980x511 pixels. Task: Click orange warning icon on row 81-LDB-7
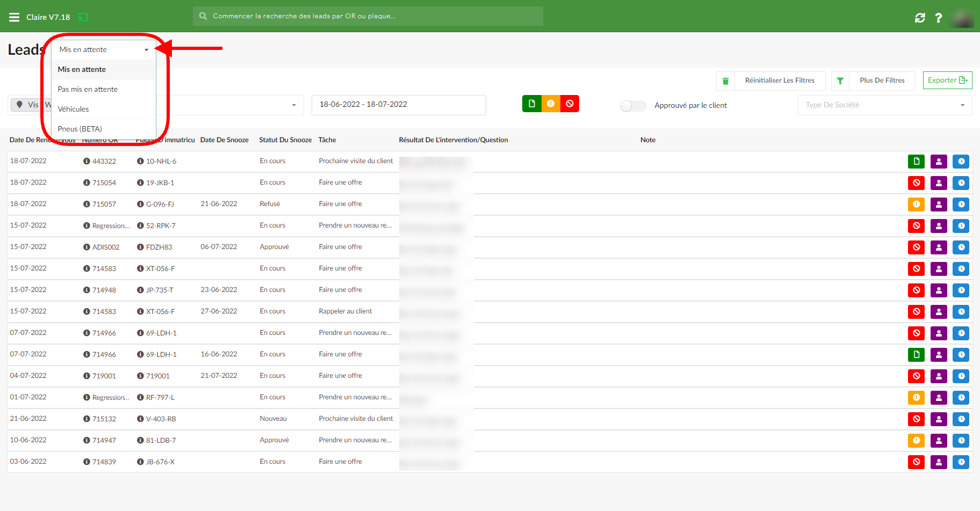[916, 441]
